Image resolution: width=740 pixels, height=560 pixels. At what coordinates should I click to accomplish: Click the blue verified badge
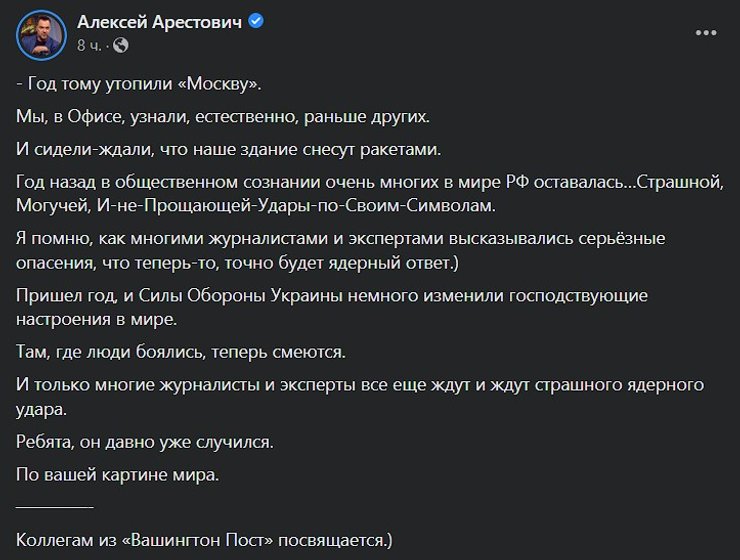(x=256, y=22)
